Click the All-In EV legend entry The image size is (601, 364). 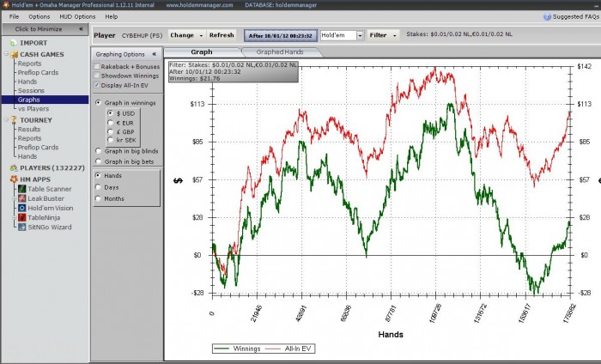pos(288,349)
